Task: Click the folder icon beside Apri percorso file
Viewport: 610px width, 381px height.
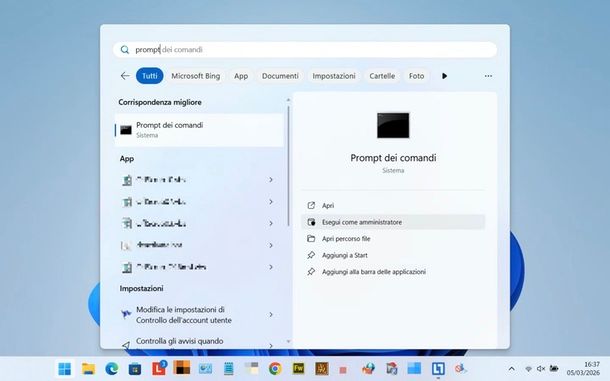Action: [x=311, y=239]
